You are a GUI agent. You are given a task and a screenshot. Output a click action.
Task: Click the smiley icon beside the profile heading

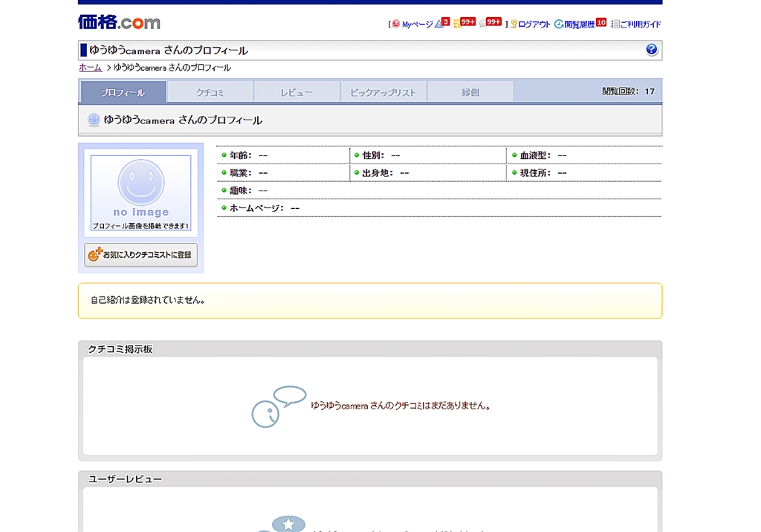point(94,120)
